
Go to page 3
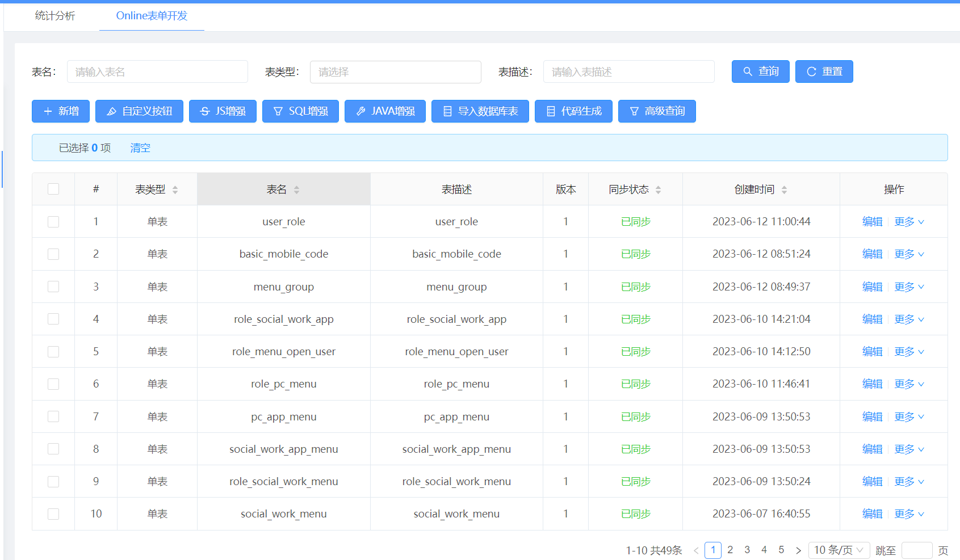point(747,550)
